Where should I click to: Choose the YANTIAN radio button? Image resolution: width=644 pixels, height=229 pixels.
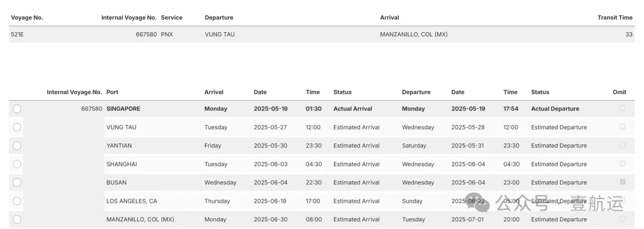click(x=17, y=146)
